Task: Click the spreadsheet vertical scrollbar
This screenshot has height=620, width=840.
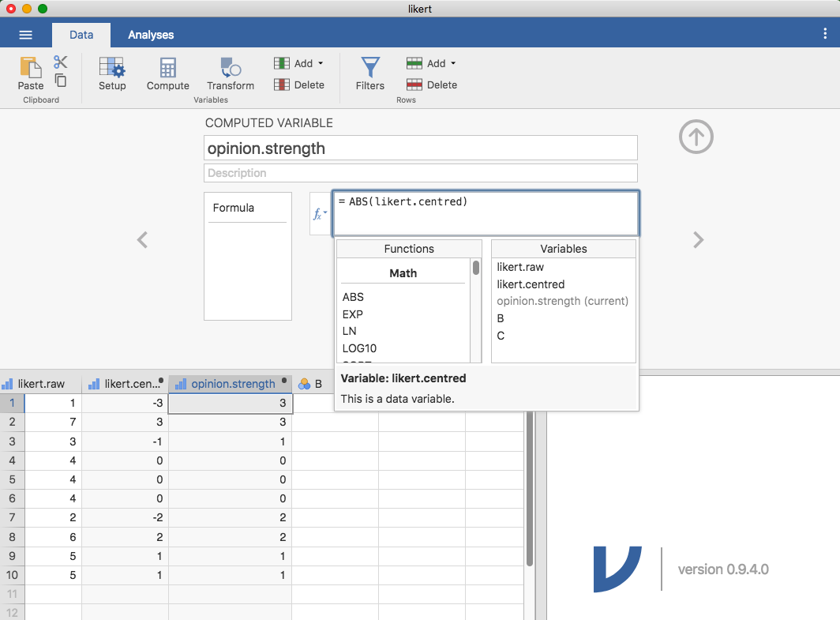Action: point(530,489)
